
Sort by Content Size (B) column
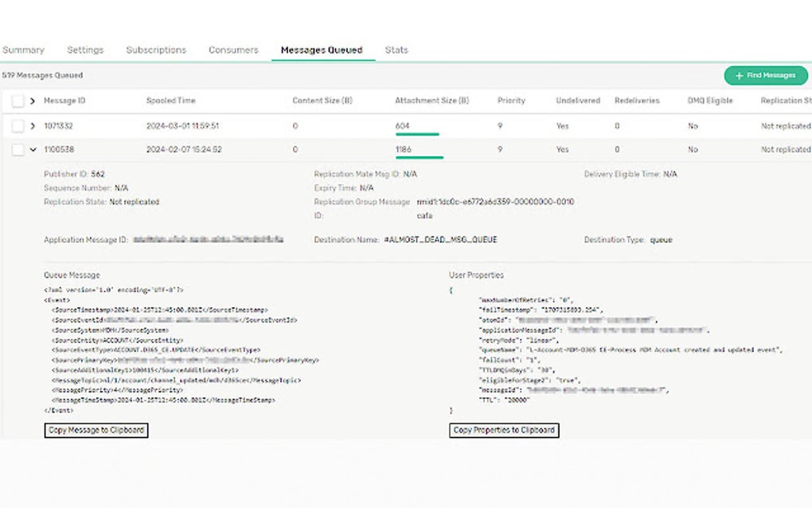pyautogui.click(x=322, y=100)
